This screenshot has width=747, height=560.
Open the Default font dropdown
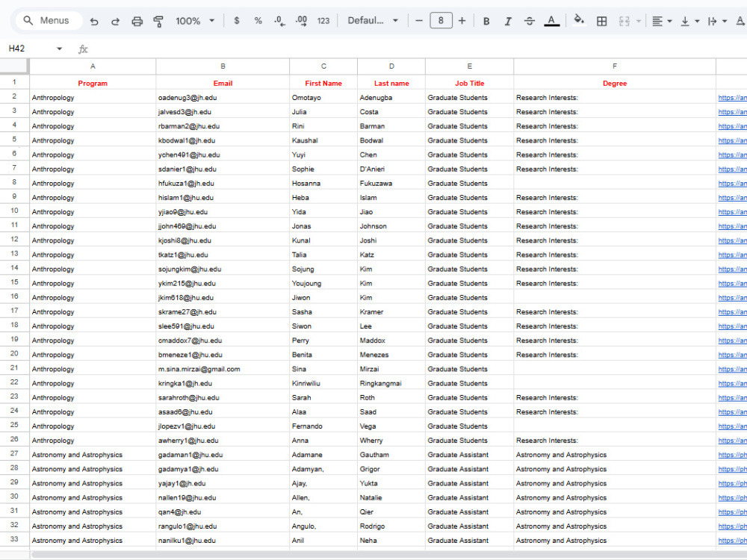[x=373, y=21]
